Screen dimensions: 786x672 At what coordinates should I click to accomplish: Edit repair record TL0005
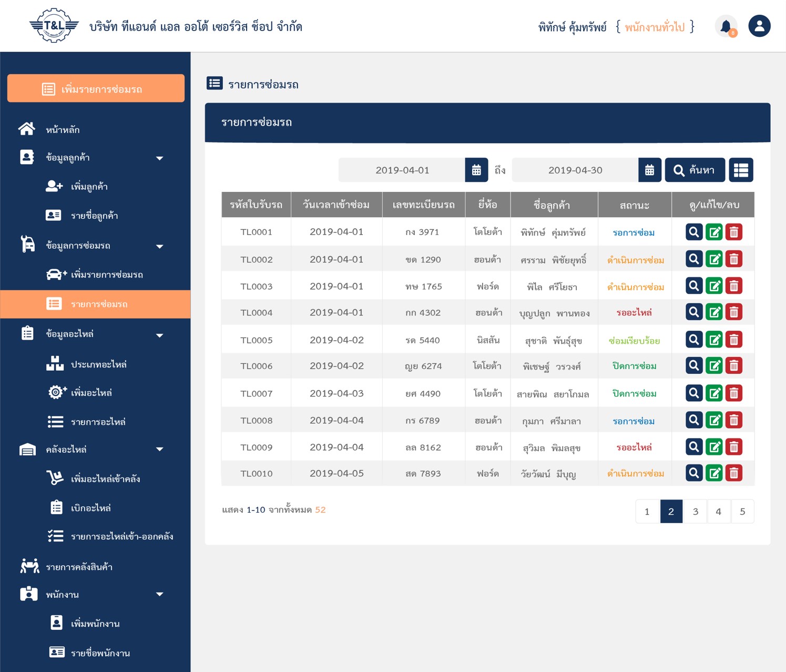(x=714, y=340)
